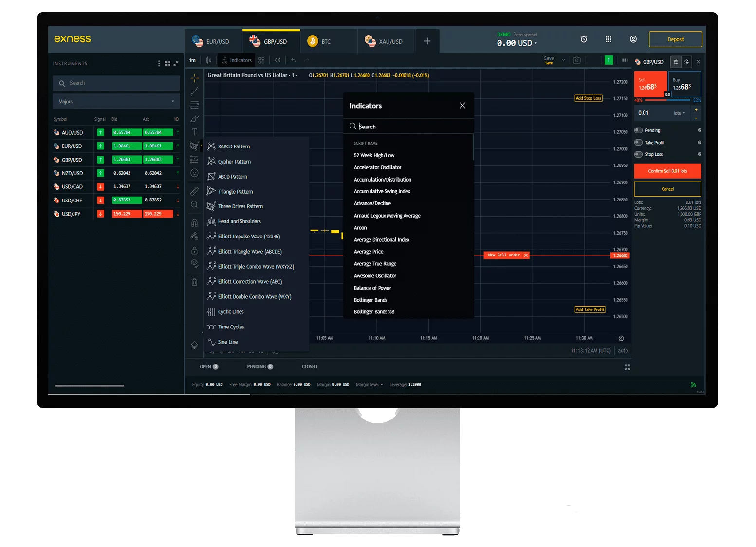Image resolution: width=756 pixels, height=547 pixels.
Task: Open the lots unit dropdown
Action: [x=679, y=113]
